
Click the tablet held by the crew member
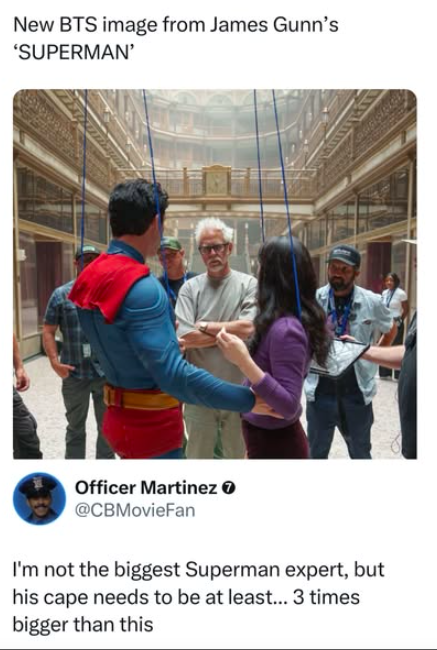339,358
